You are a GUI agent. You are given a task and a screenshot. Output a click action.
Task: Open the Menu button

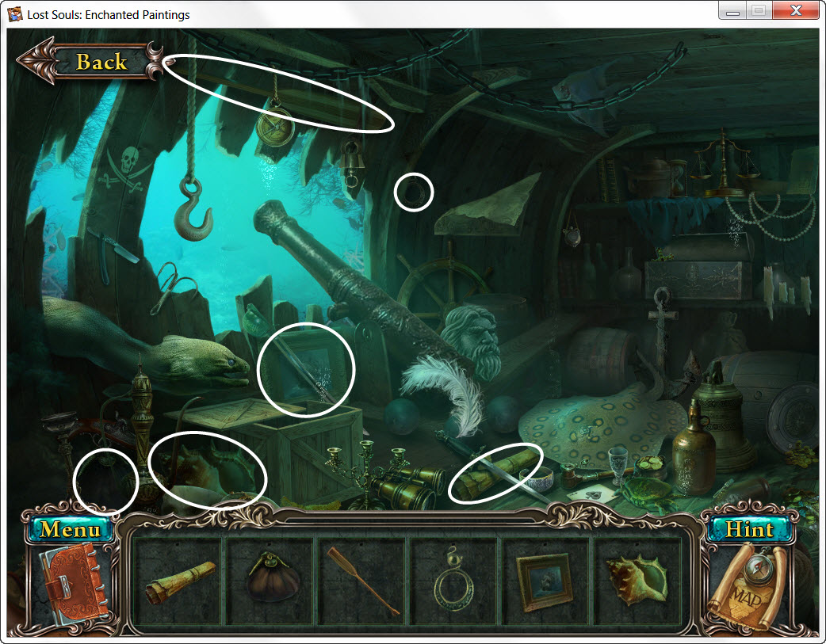(x=70, y=529)
